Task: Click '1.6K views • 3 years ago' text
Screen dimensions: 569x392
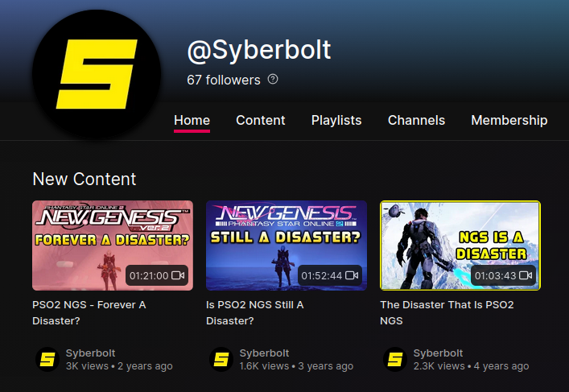Action: pos(296,366)
